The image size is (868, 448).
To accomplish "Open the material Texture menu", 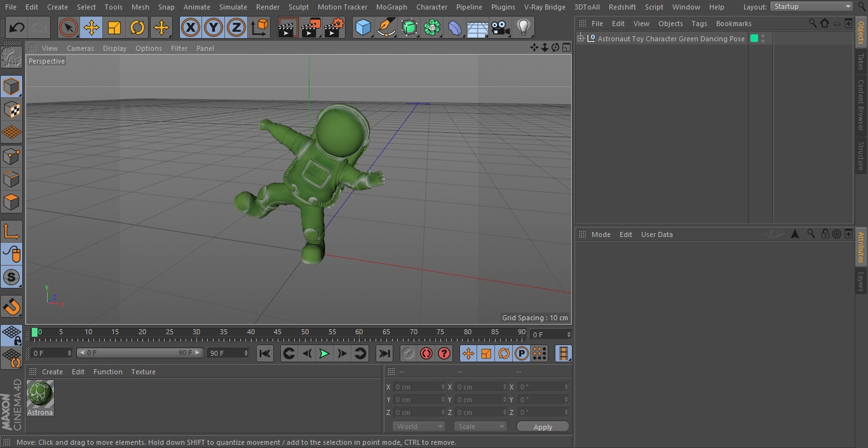I will (144, 372).
